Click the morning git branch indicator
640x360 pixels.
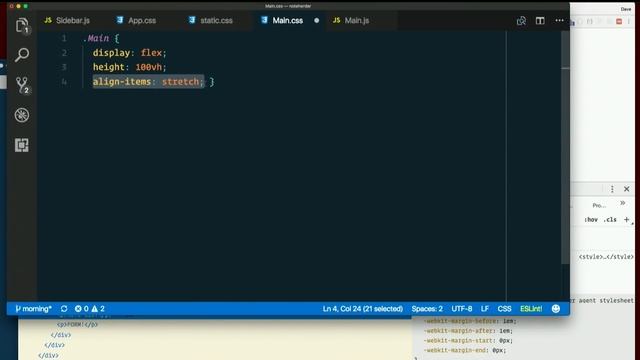coord(33,309)
